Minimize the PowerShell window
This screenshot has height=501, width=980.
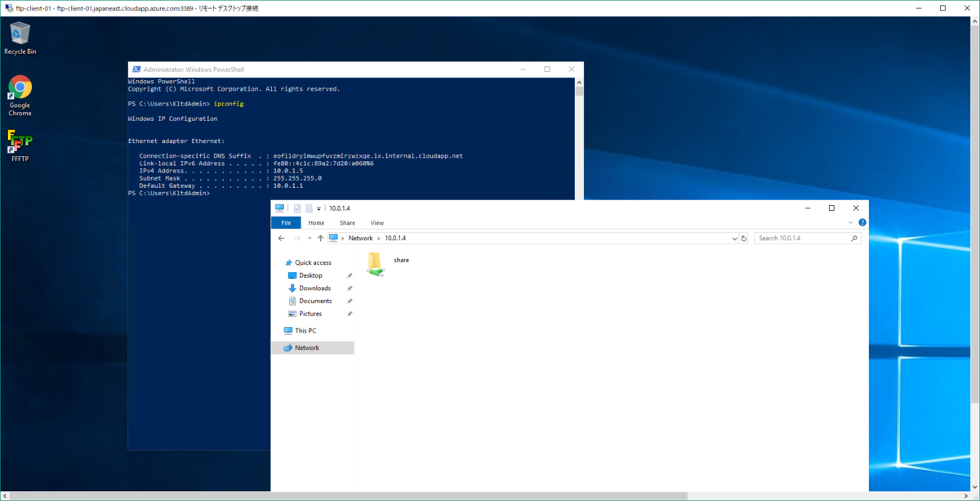pos(522,69)
